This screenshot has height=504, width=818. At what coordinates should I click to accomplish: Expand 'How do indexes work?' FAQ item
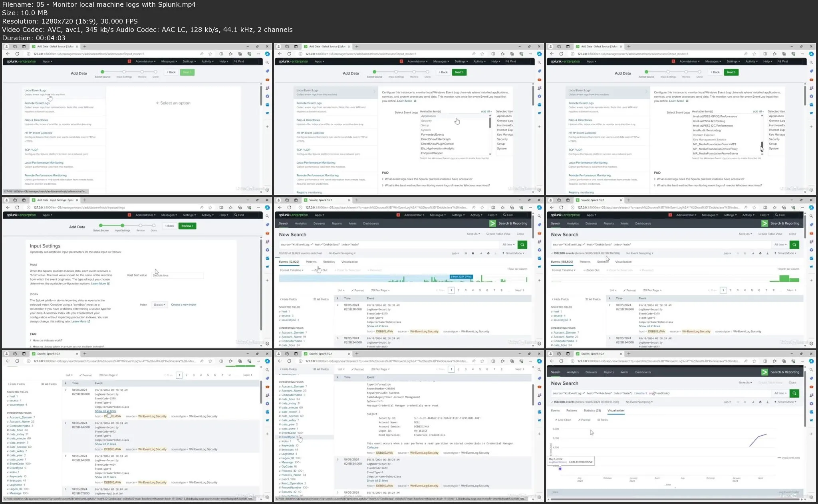click(x=46, y=340)
